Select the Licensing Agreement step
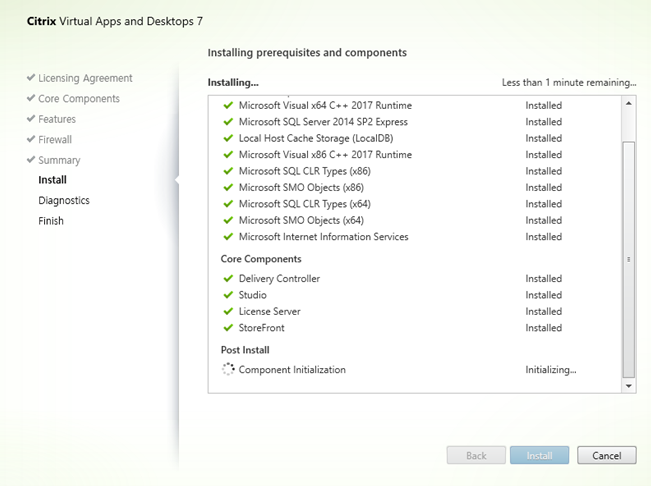This screenshot has height=486, width=651. [85, 78]
